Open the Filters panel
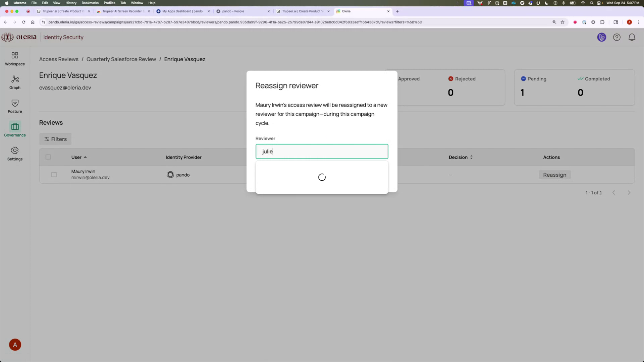This screenshot has height=362, width=644. [x=55, y=139]
